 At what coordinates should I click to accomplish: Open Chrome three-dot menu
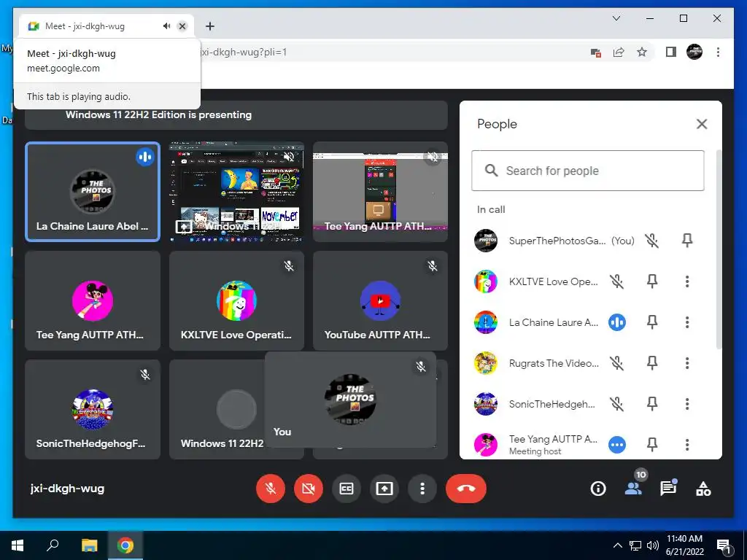pos(718,52)
